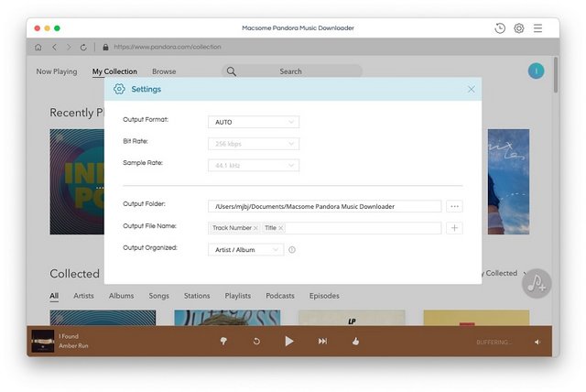Close the Settings dialog
The width and height of the screenshot is (586, 392).
[472, 90]
